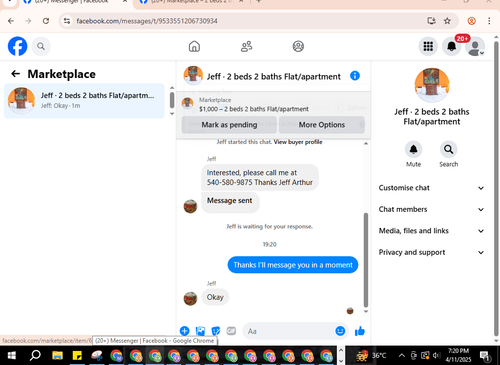Click the 'Okay' message bubble
This screenshot has width=500, height=365.
[215, 297]
